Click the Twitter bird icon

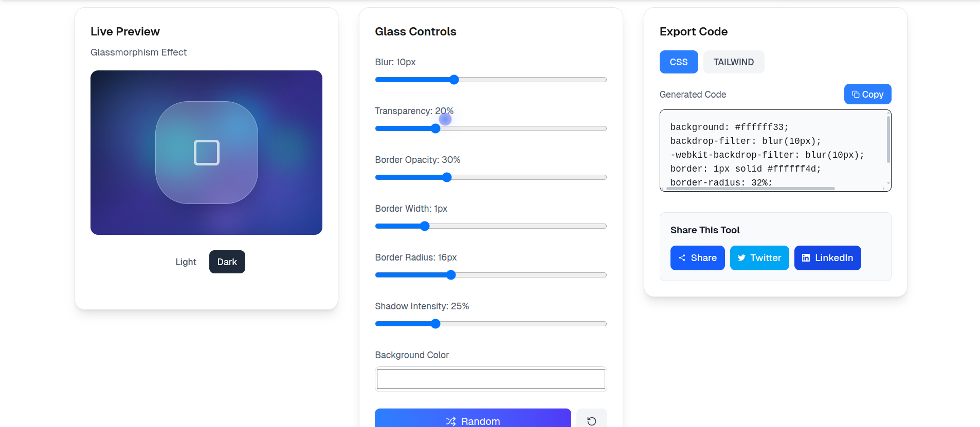(743, 257)
